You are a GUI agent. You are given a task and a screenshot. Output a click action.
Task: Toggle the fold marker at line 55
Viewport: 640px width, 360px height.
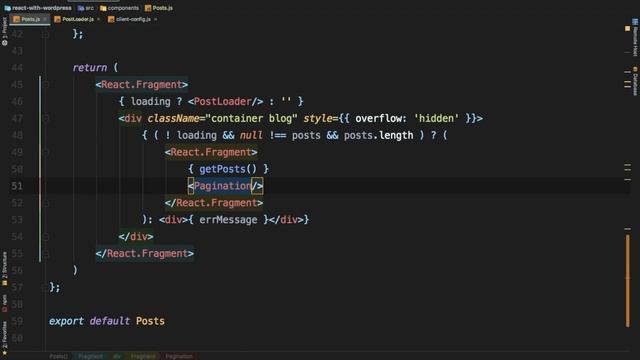coord(46,253)
